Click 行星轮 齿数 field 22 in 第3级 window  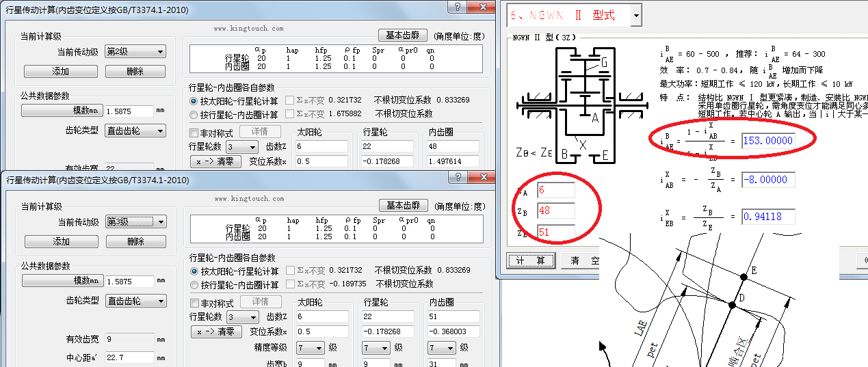point(388,317)
